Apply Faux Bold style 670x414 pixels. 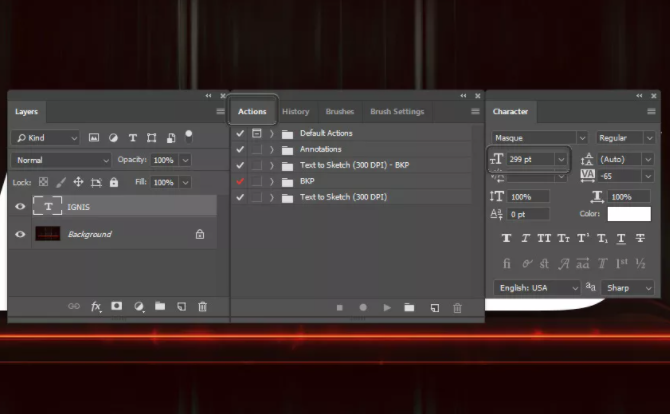click(506, 238)
